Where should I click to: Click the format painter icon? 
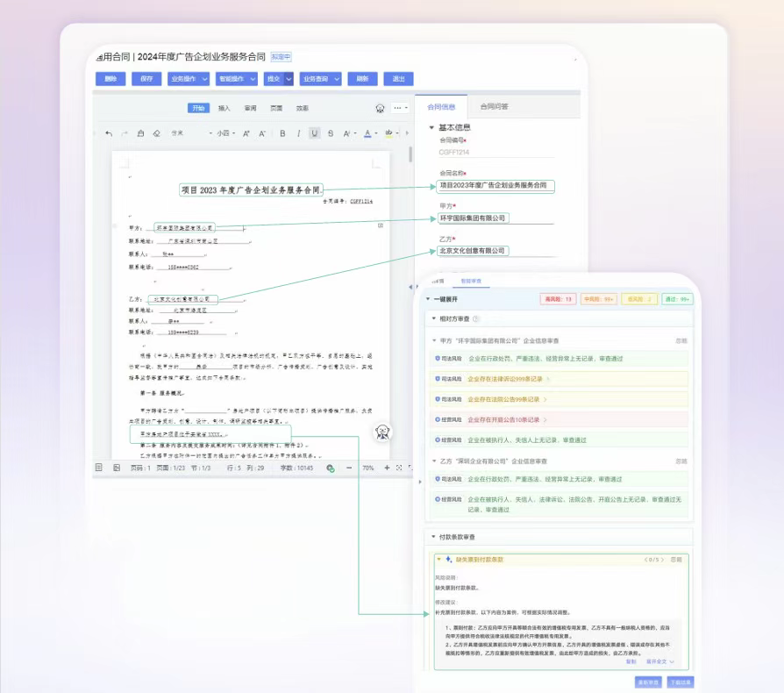(140, 133)
